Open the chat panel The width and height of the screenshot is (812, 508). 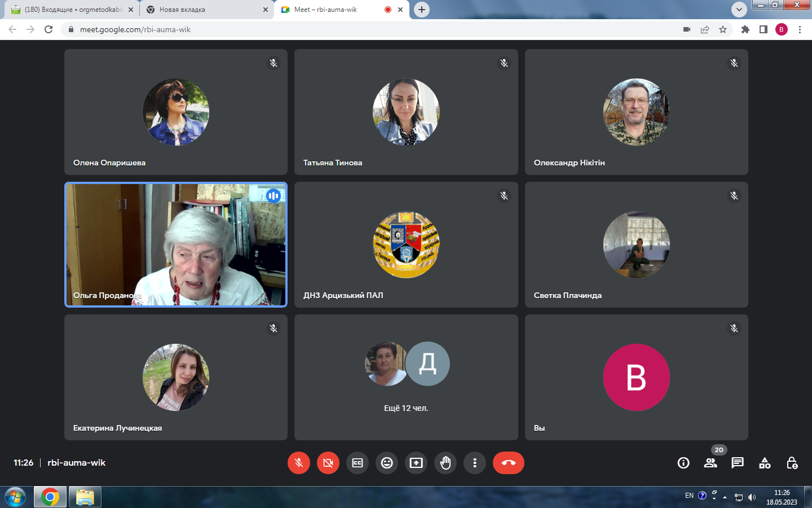point(738,463)
